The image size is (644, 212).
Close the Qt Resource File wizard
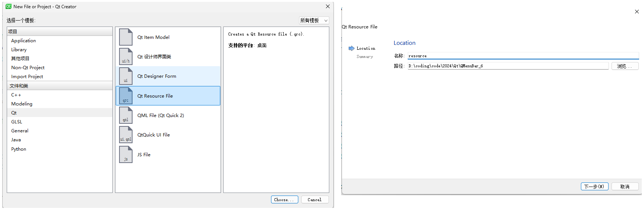[637, 12]
